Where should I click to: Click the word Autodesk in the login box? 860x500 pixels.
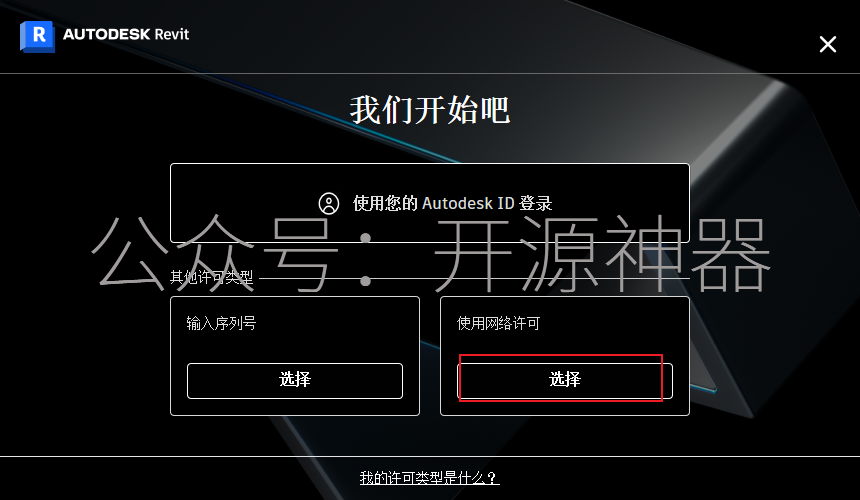pyautogui.click(x=457, y=203)
